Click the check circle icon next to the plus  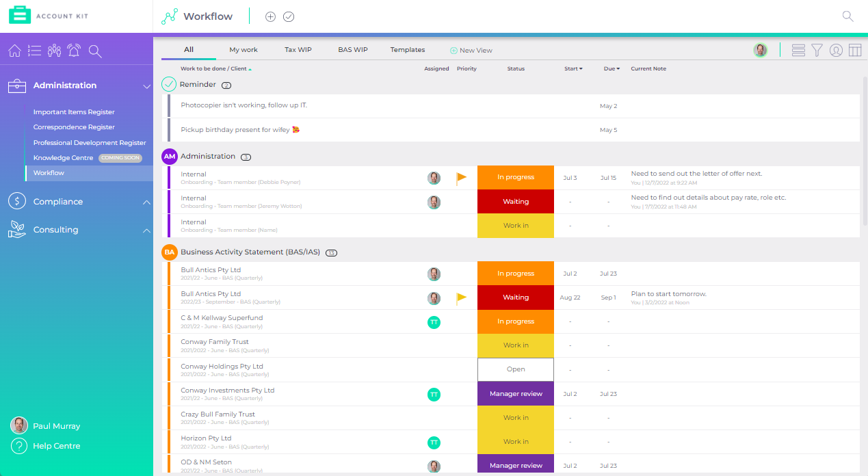click(x=288, y=16)
